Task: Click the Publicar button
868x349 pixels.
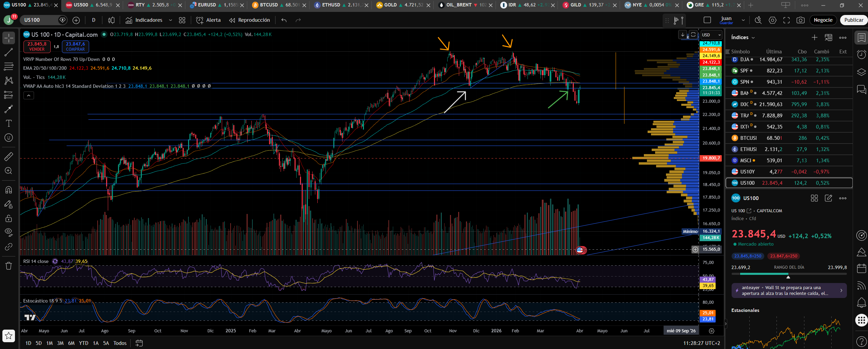Action: coord(853,20)
